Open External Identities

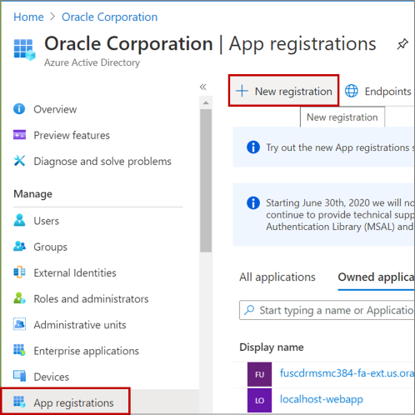pyautogui.click(x=75, y=273)
